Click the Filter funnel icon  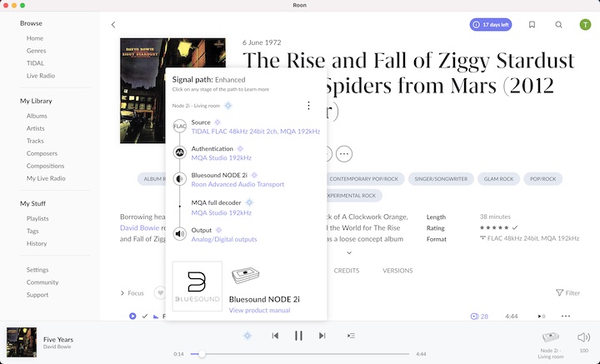559,293
